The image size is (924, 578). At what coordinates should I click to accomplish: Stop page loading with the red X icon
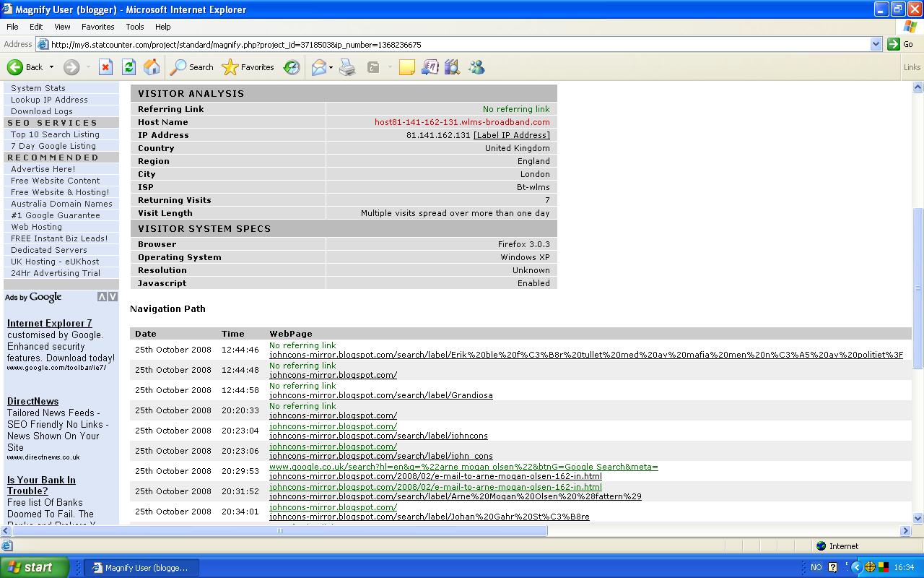[105, 67]
